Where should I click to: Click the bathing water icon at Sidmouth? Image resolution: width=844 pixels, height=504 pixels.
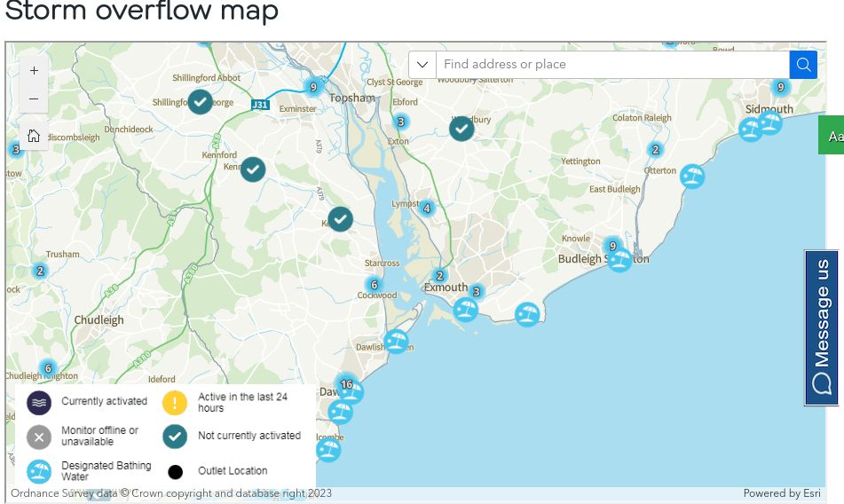pyautogui.click(x=770, y=122)
